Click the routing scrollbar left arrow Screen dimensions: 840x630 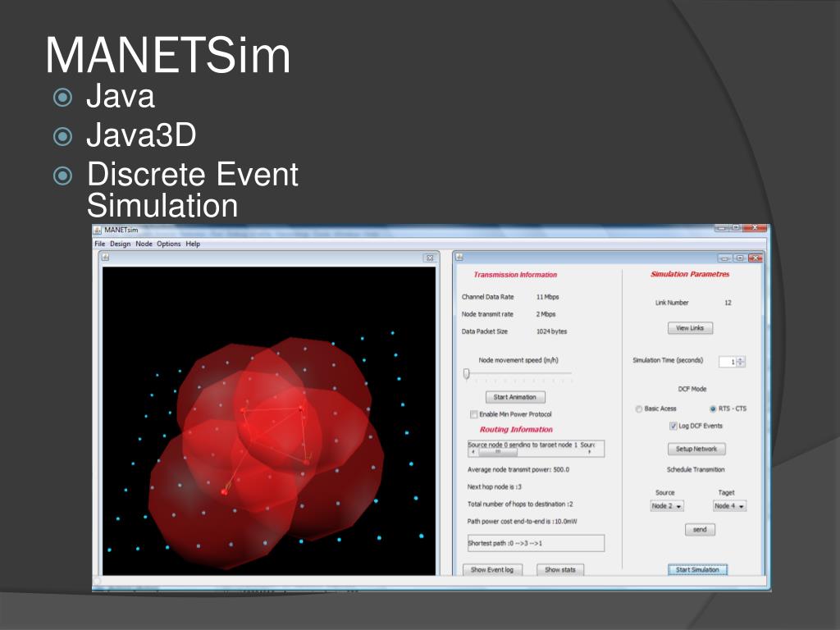tap(472, 452)
